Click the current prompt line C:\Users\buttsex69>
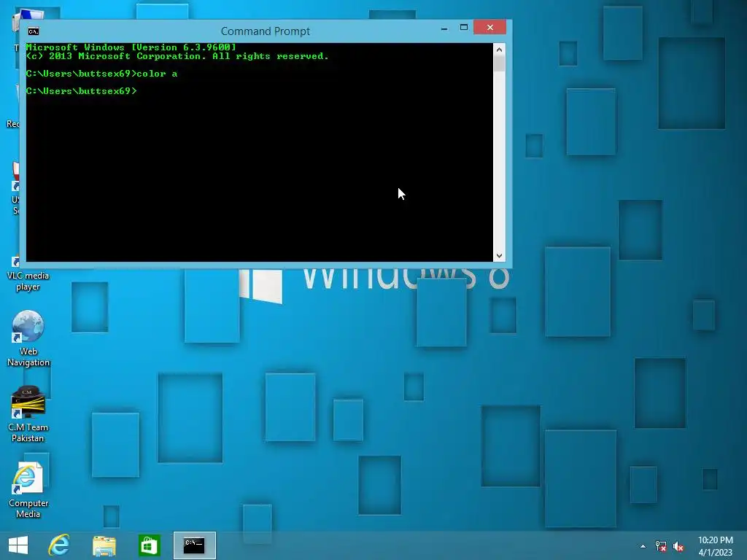 (x=82, y=91)
